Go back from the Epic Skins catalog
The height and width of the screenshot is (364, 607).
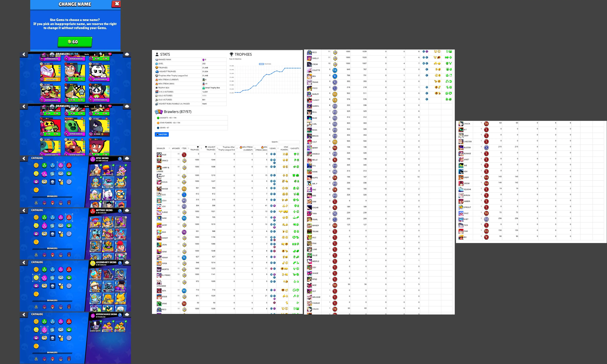coord(24,158)
